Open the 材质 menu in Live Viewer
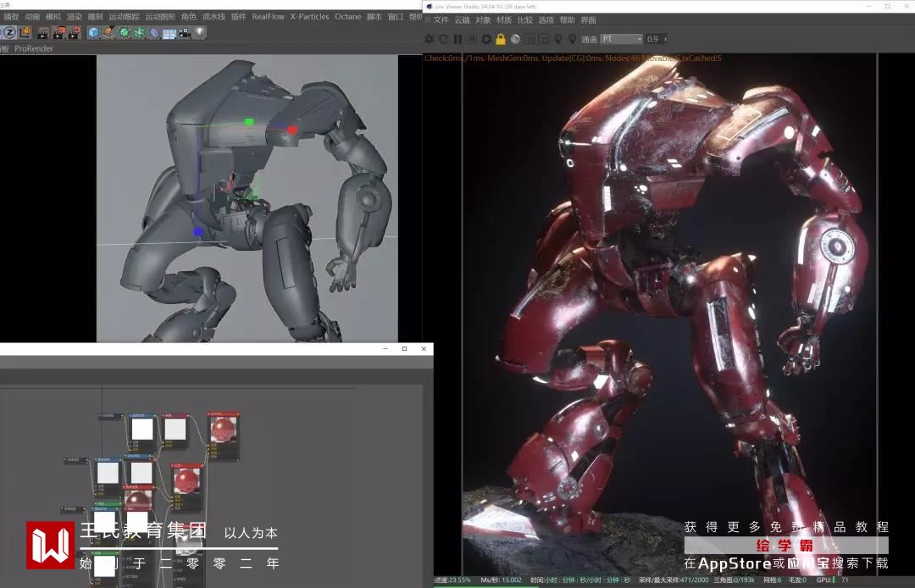 tap(504, 19)
